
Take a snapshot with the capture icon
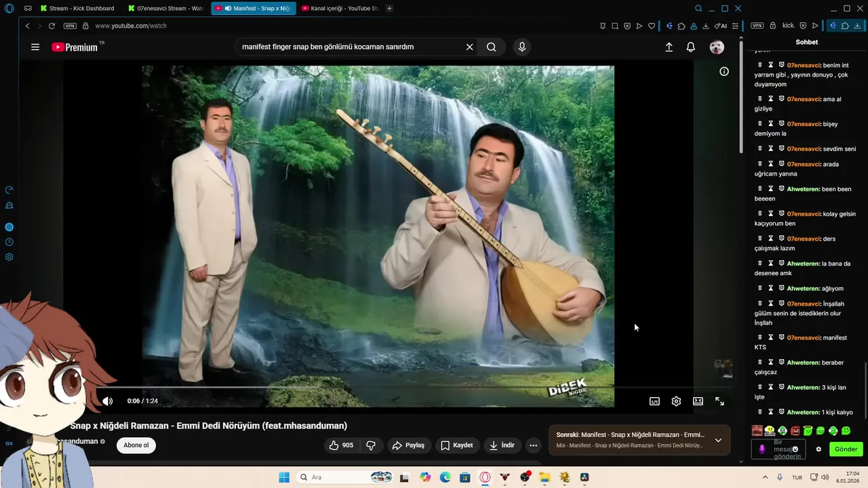click(615, 26)
